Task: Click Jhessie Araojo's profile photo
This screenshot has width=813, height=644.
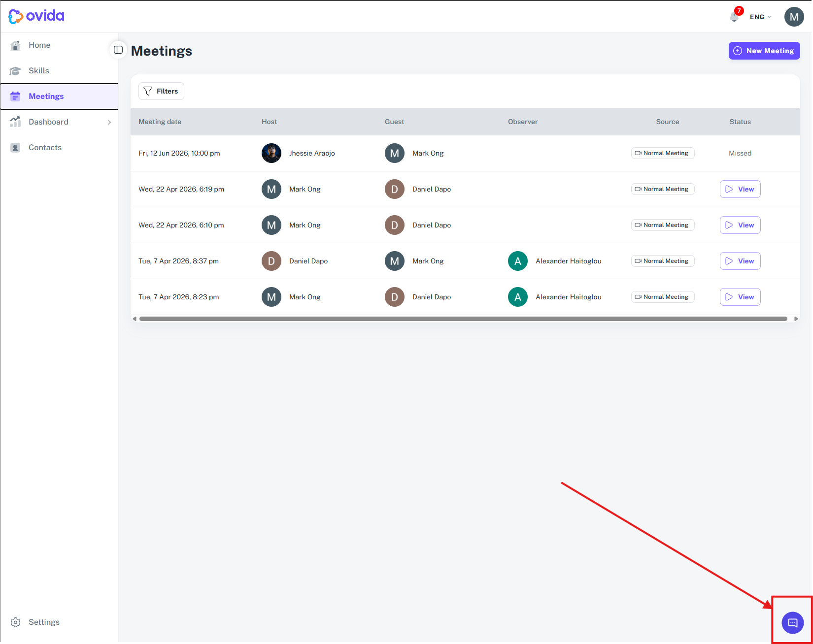Action: tap(271, 153)
